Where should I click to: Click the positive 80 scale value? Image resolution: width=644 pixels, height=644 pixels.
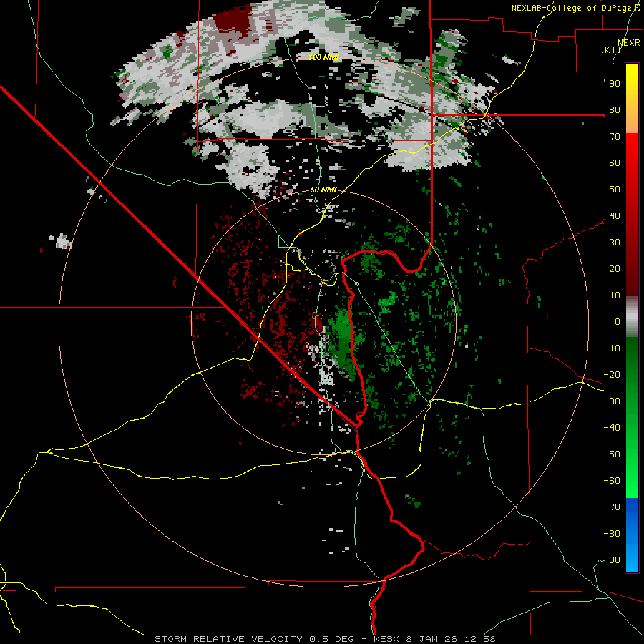(615, 110)
